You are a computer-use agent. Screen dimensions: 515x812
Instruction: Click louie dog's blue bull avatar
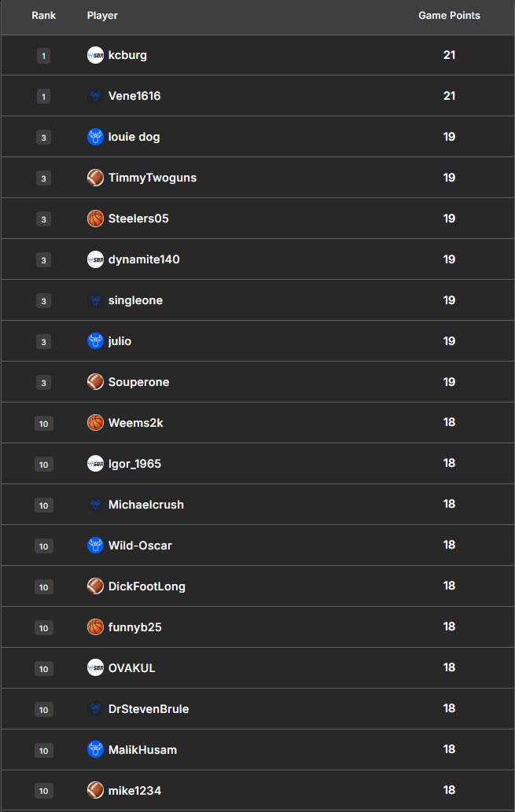tap(95, 137)
